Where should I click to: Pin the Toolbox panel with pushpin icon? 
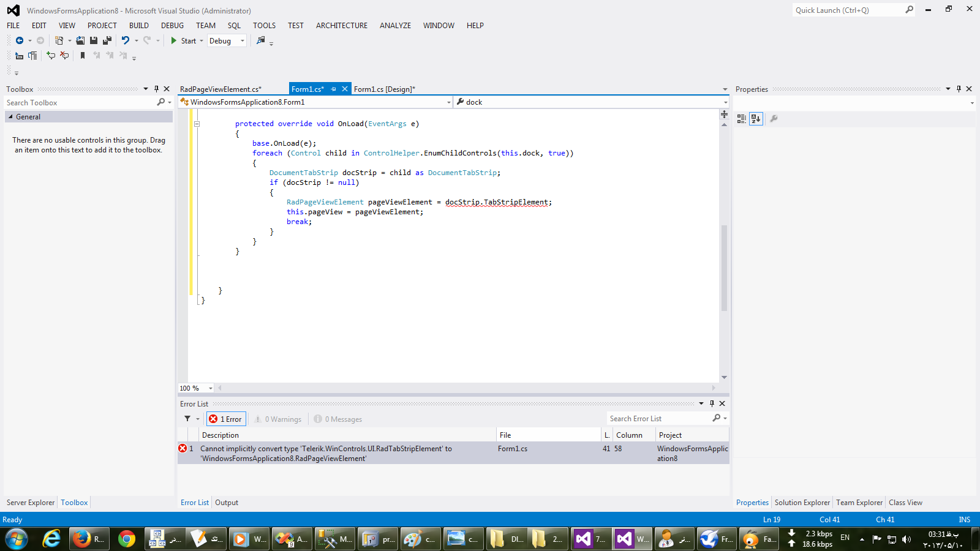pos(156,89)
